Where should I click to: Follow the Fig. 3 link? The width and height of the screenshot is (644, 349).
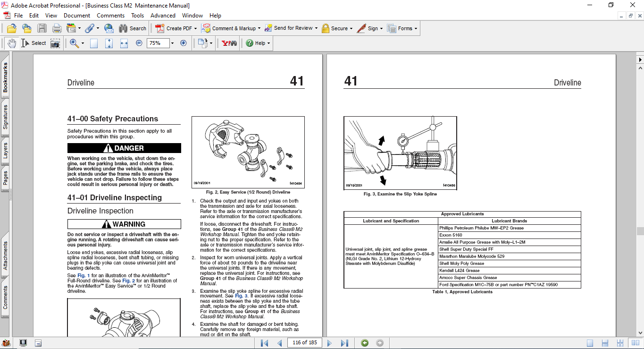pos(241,296)
